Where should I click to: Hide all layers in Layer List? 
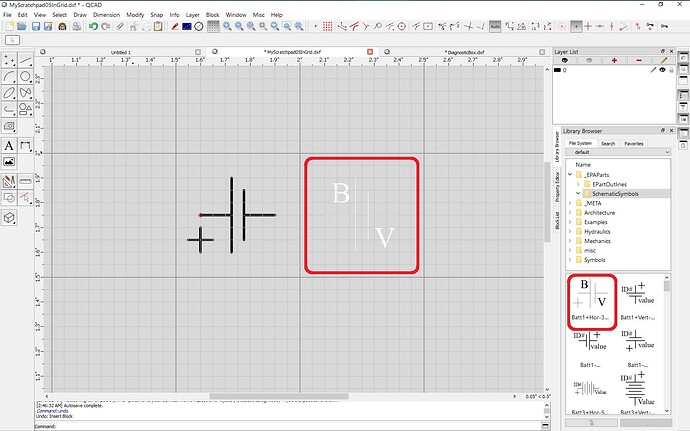tap(589, 60)
